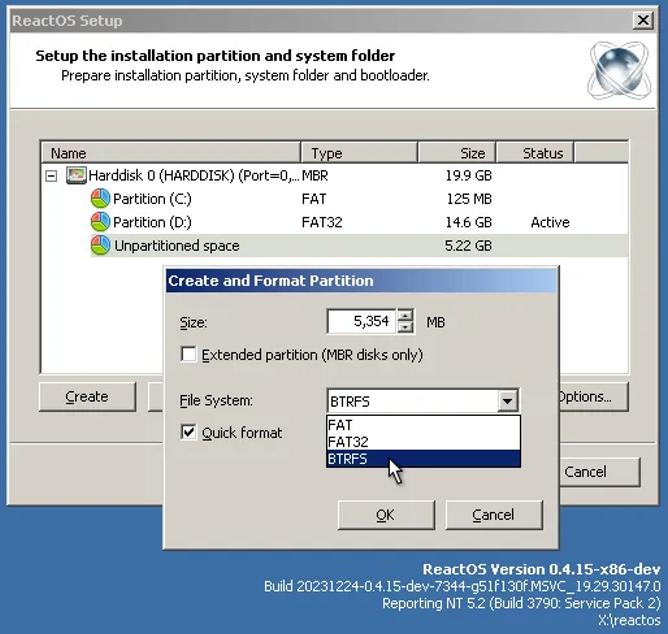Enable the Extended partition checkbox

coord(188,354)
